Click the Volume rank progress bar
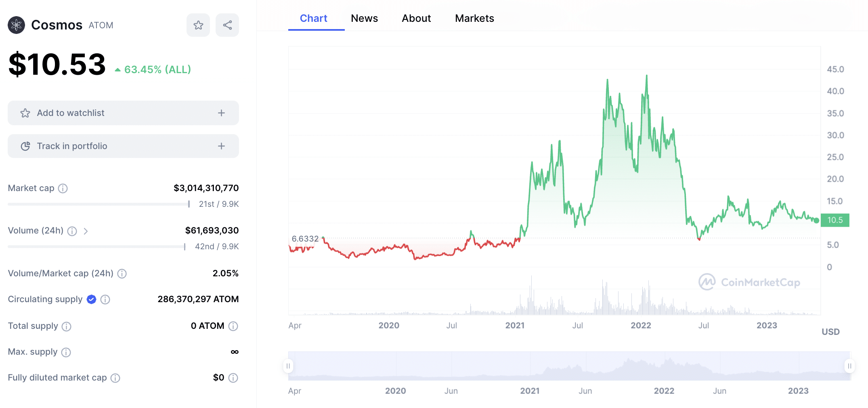The height and width of the screenshot is (408, 868). click(97, 246)
